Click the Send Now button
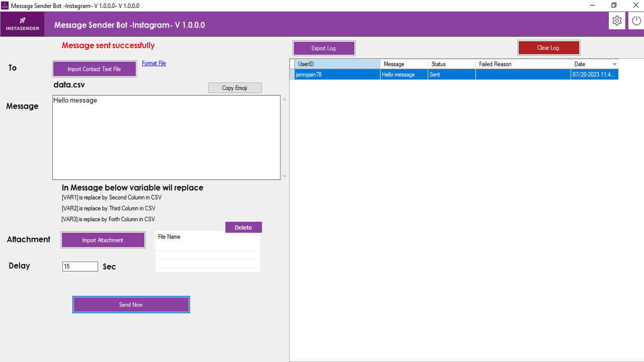This screenshot has height=362, width=644. [131, 305]
